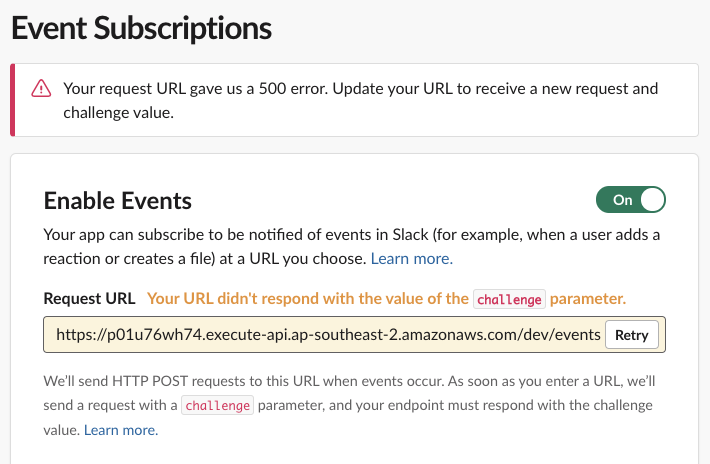This screenshot has height=464, width=710.
Task: Click the 'On' label inside the green switch
Action: (x=622, y=200)
